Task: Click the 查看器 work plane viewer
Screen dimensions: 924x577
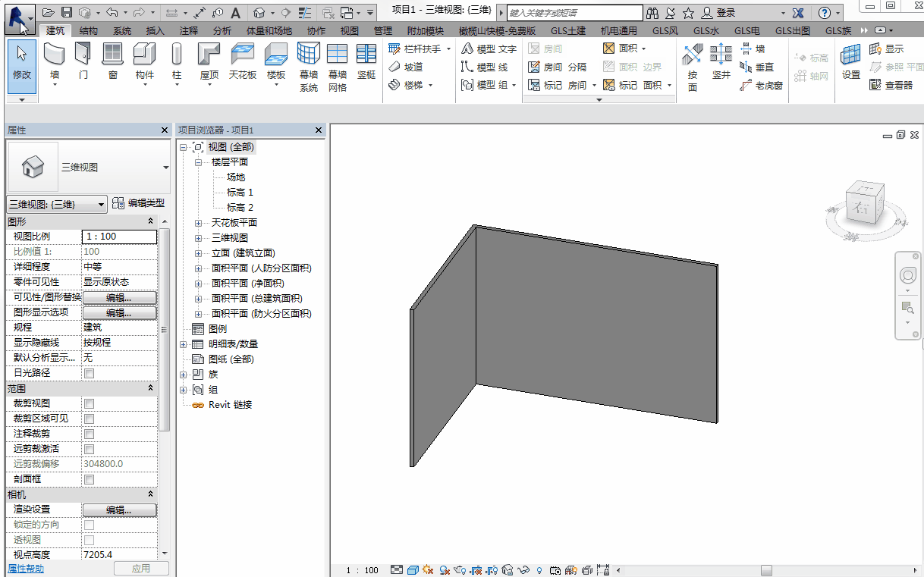Action: (891, 86)
